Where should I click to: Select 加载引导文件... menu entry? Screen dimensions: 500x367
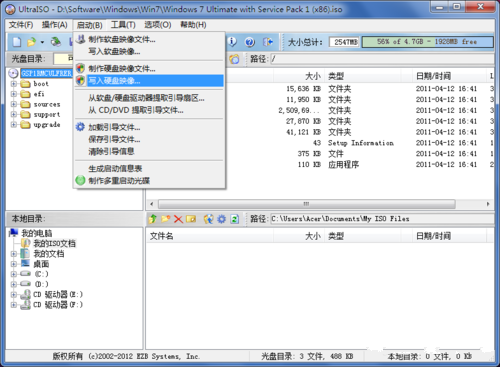(x=149, y=127)
